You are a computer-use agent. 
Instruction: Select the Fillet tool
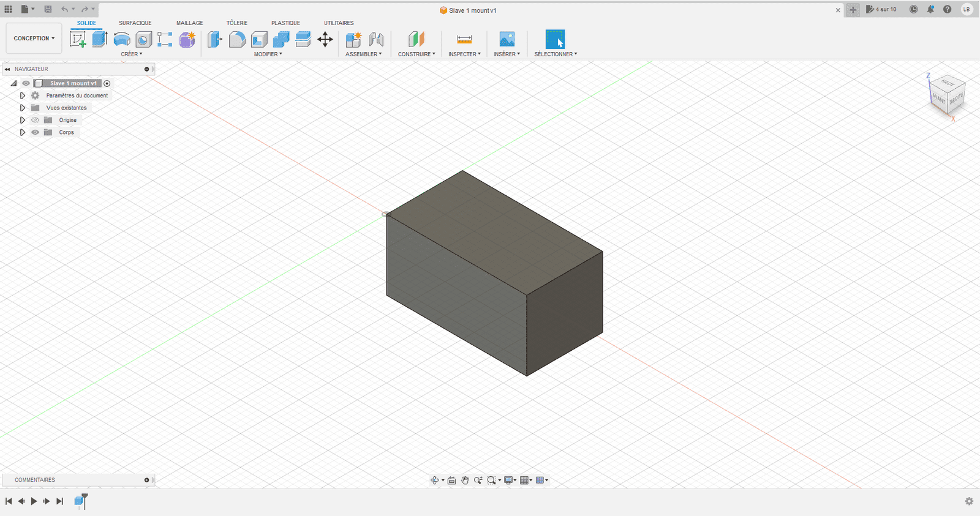pyautogui.click(x=237, y=40)
